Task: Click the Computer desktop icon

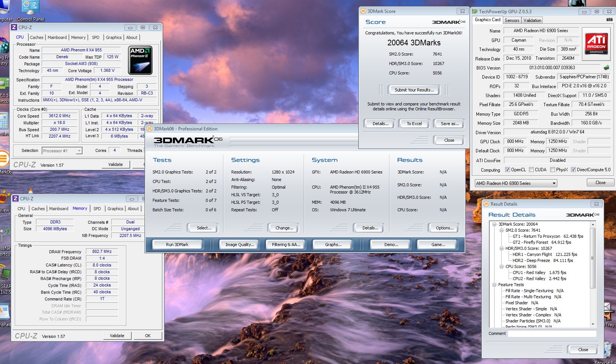Action: click(5, 8)
